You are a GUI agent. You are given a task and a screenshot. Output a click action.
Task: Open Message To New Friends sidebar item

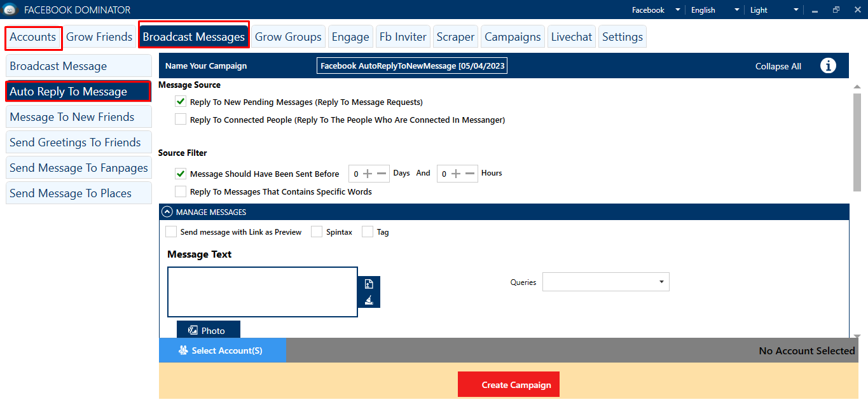pos(79,117)
